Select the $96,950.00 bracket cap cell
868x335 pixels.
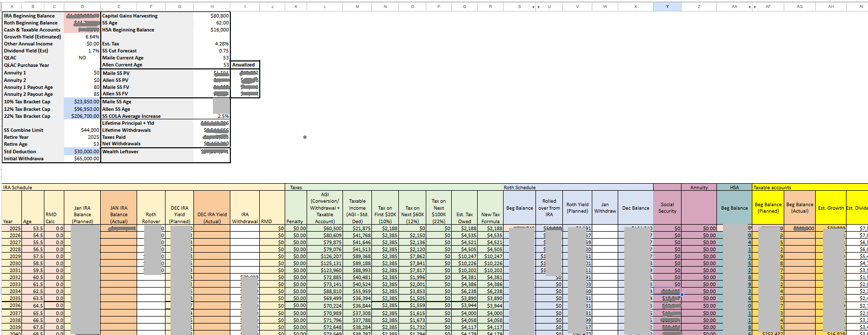(x=82, y=109)
